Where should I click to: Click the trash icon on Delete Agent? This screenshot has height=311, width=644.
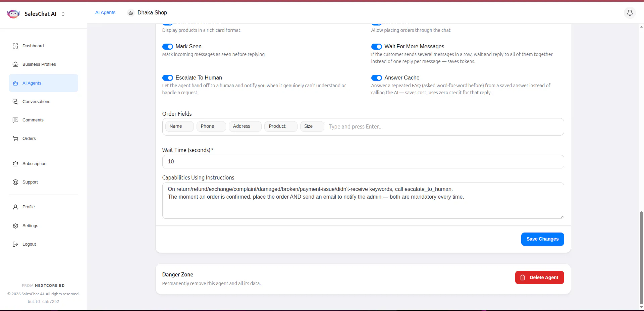[x=523, y=277]
